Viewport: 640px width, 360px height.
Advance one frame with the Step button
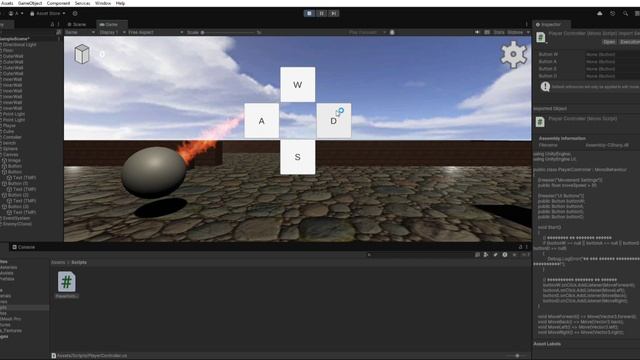pyautogui.click(x=333, y=13)
